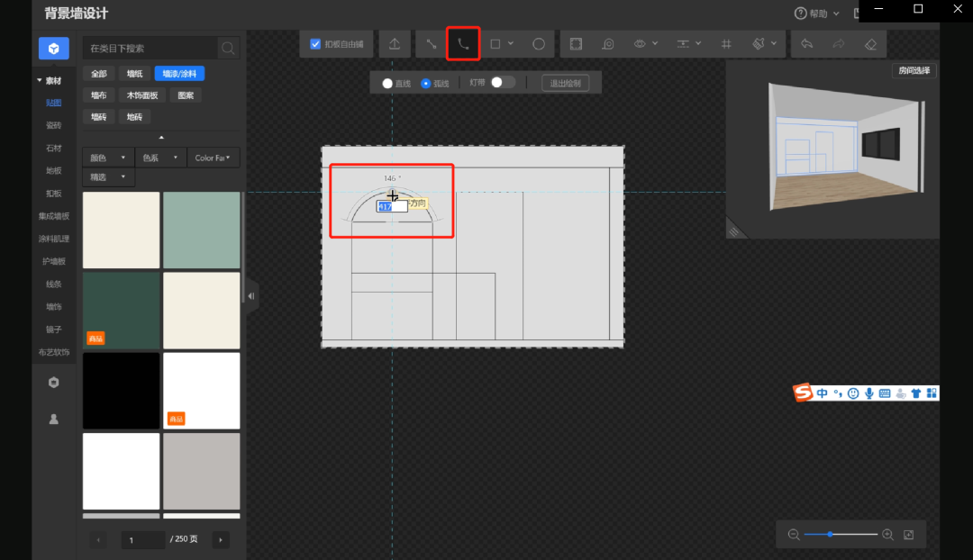
Task: Open the 瓷砖 sidebar category
Action: (x=54, y=125)
